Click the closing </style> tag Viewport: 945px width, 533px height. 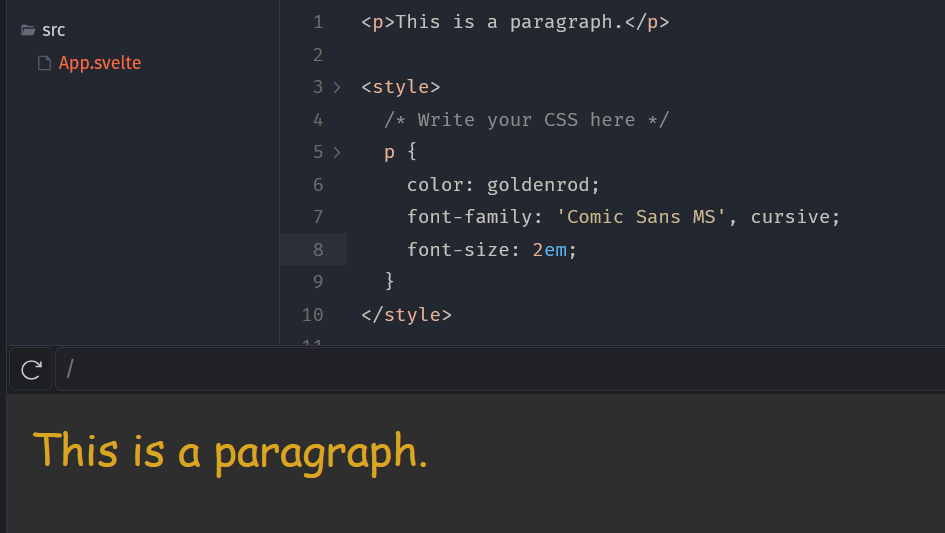(406, 315)
